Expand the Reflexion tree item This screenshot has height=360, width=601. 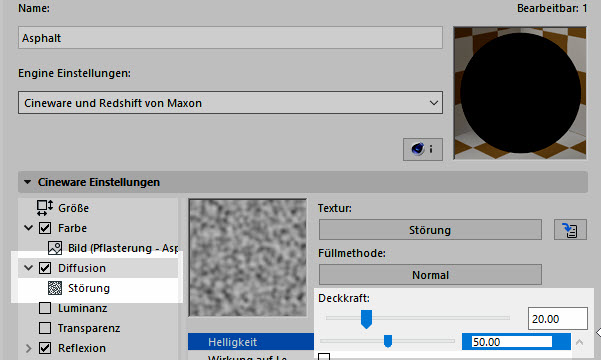coord(28,348)
